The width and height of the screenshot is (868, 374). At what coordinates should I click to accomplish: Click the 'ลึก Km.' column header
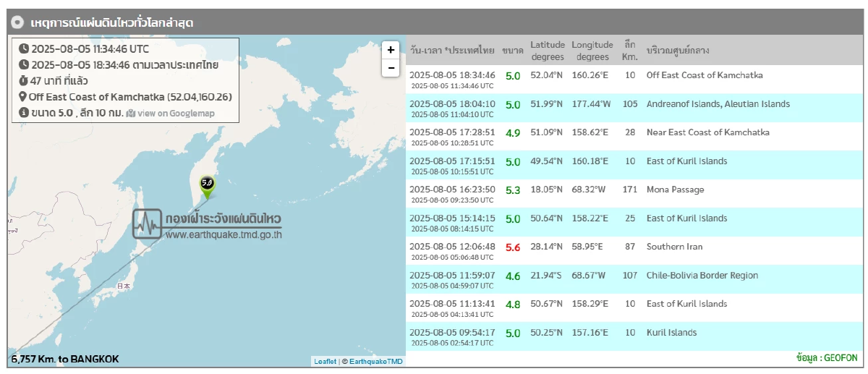click(629, 51)
